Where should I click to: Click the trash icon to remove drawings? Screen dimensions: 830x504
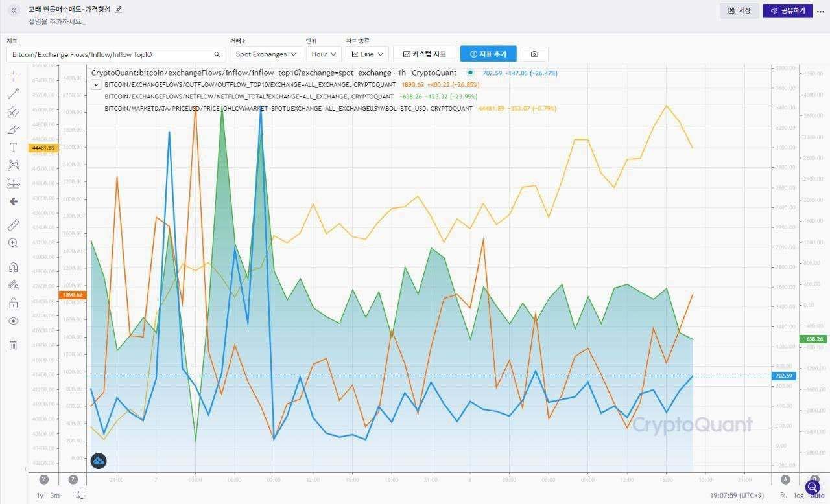pyautogui.click(x=13, y=345)
